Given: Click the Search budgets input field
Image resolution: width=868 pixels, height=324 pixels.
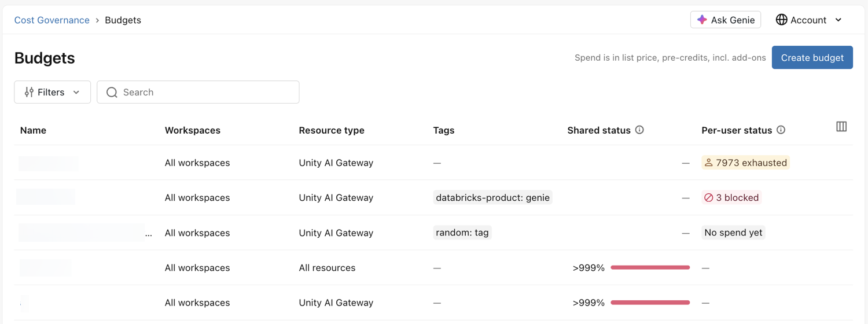Looking at the screenshot, I should (x=198, y=92).
